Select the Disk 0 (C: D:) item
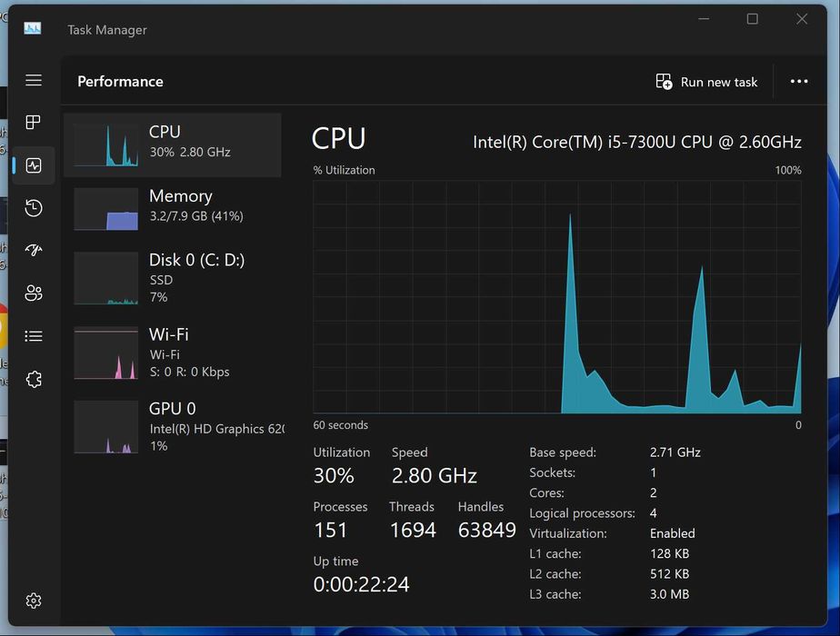The width and height of the screenshot is (840, 636). 172,277
